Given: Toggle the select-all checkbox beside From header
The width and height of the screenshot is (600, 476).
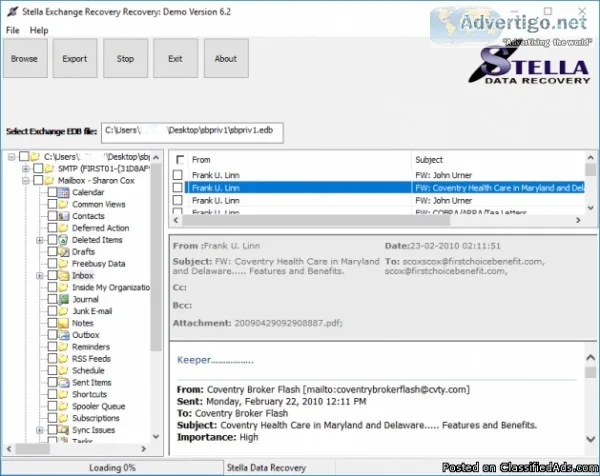Looking at the screenshot, I should (x=179, y=159).
